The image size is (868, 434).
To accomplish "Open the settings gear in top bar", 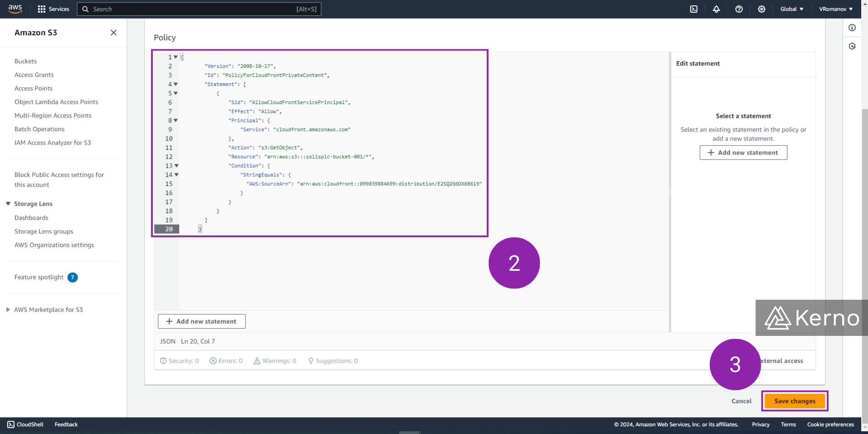I will (761, 9).
